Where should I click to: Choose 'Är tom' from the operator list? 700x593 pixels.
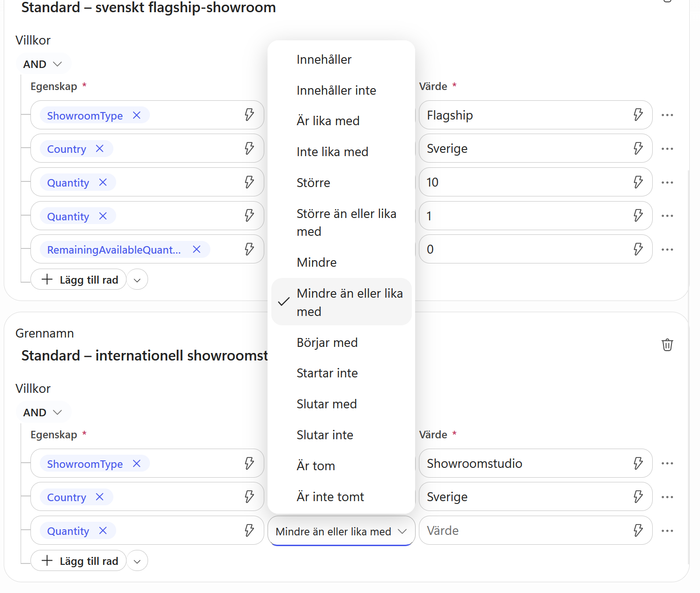(342, 466)
